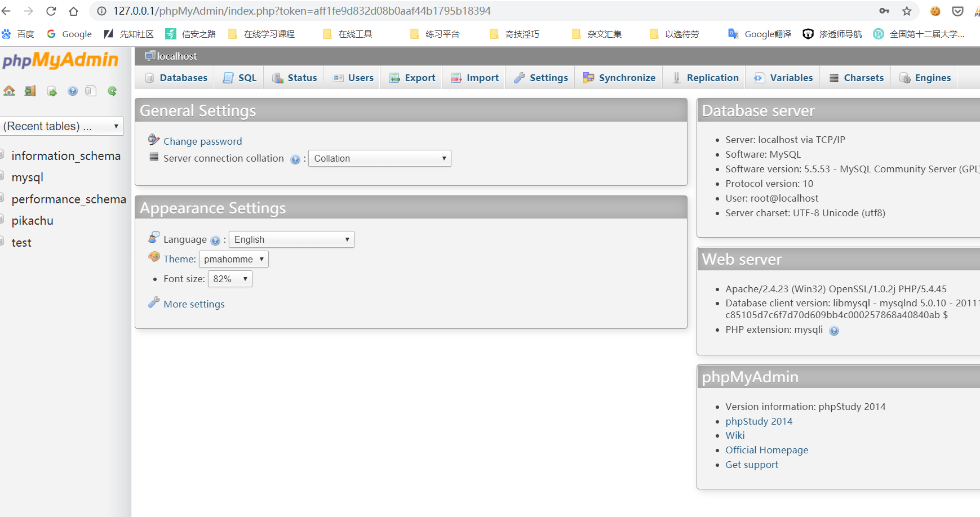The height and width of the screenshot is (517, 980).
Task: Open the Export tab
Action: click(412, 78)
